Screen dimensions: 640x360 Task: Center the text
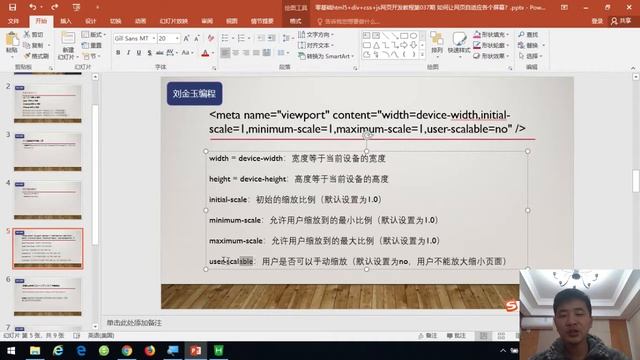click(x=236, y=53)
